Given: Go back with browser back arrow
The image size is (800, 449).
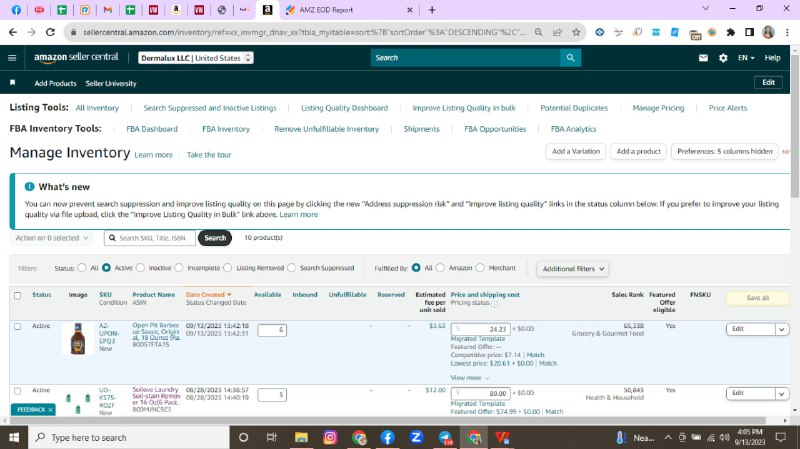Looking at the screenshot, I should [x=13, y=32].
